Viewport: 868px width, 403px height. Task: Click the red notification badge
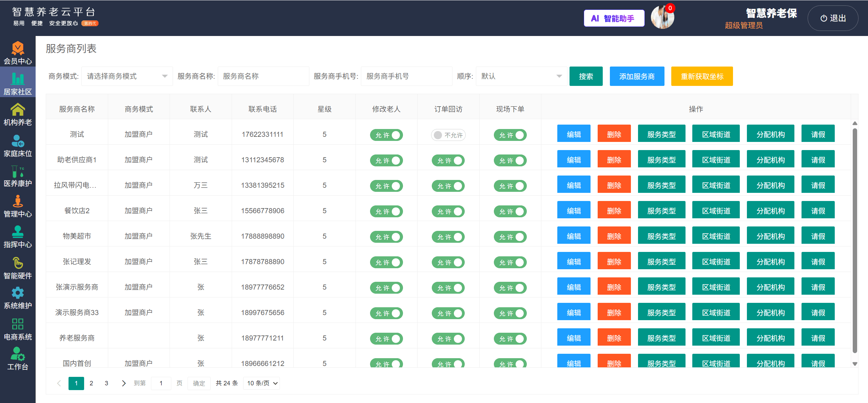[x=670, y=8]
